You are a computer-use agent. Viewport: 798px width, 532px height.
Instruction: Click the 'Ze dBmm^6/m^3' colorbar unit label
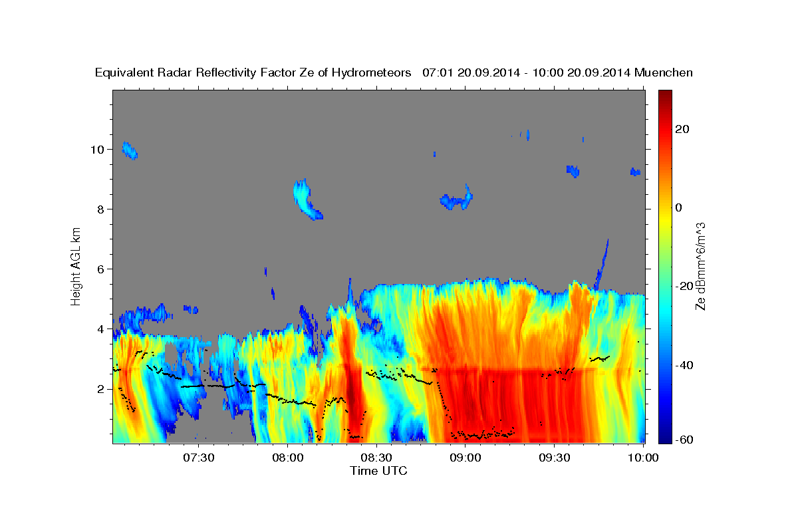700,266
